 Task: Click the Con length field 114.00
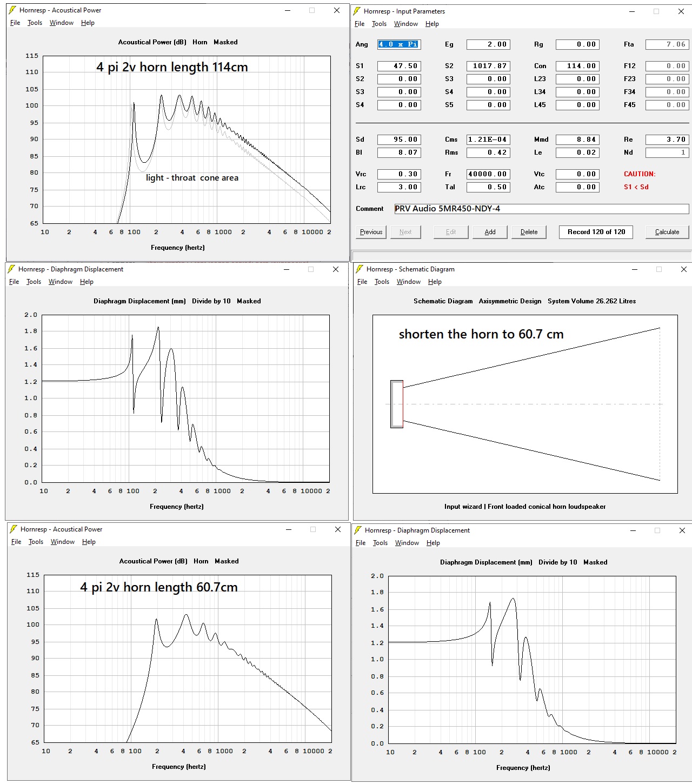click(x=577, y=66)
